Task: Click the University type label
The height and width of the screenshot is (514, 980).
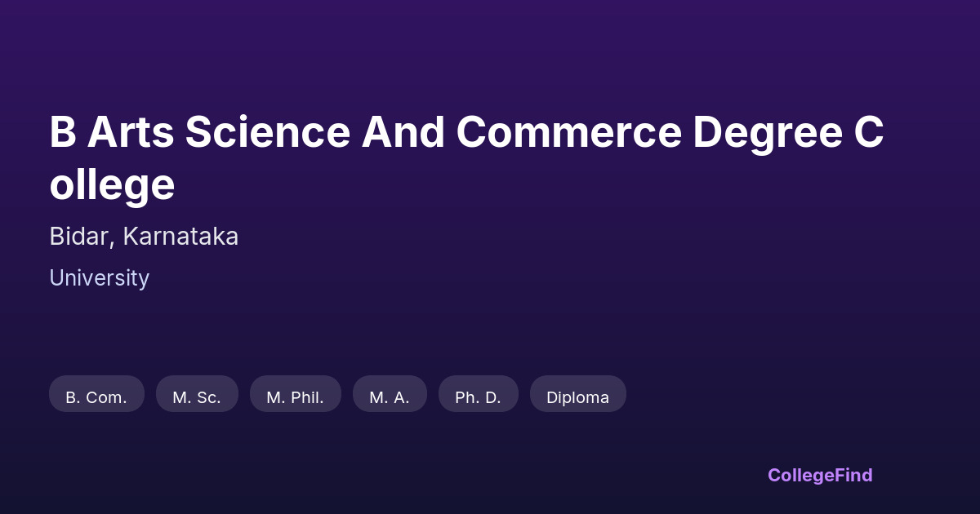Action: pos(99,278)
